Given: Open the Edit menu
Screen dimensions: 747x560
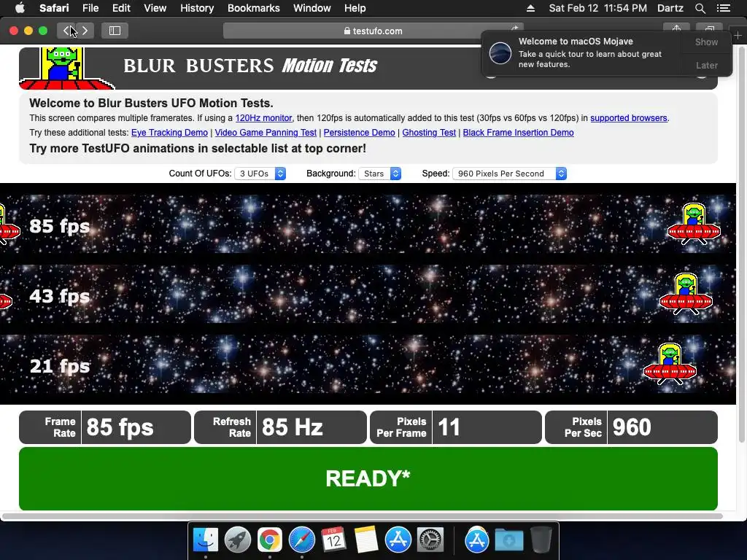Looking at the screenshot, I should coord(121,8).
